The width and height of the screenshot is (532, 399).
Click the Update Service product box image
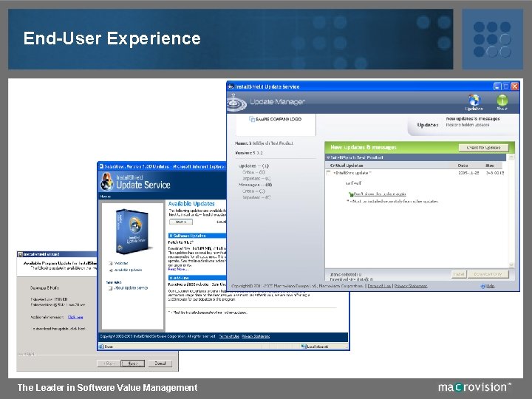[x=132, y=231]
